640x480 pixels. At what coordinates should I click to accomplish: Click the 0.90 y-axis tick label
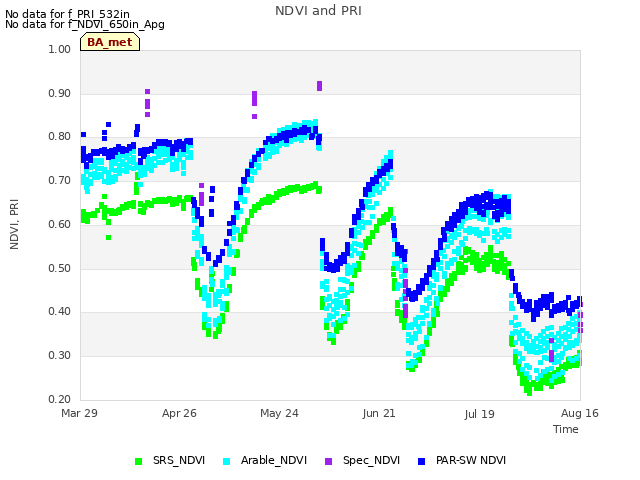60,93
